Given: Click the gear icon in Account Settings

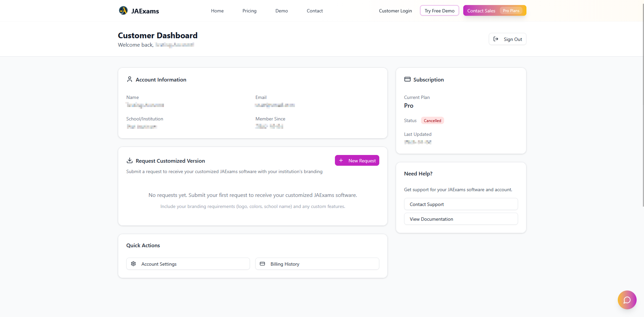Looking at the screenshot, I should pos(133,264).
